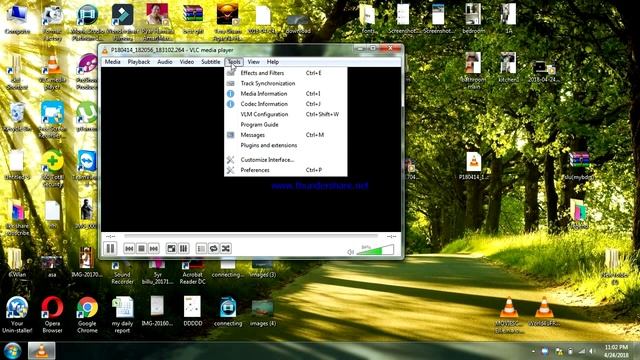Image resolution: width=640 pixels, height=360 pixels.
Task: Open the Audio menu in VLC
Action: pos(164,62)
